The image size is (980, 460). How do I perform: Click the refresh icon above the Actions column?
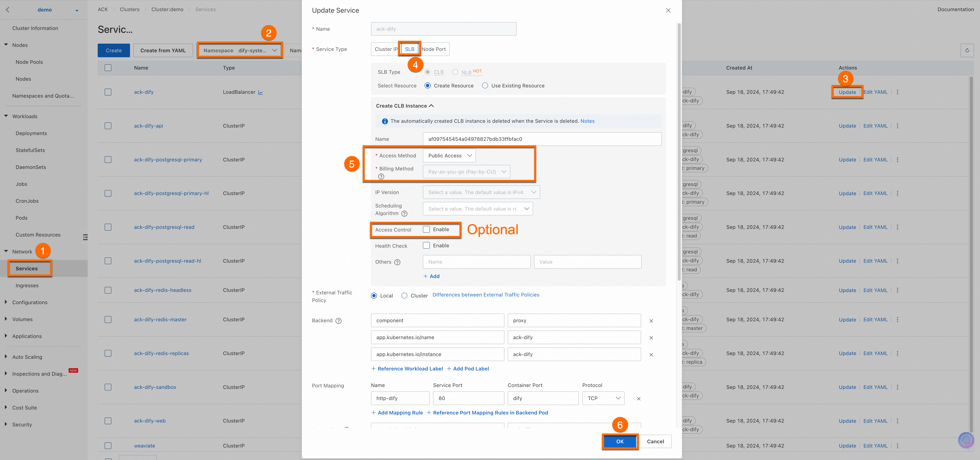[967, 50]
